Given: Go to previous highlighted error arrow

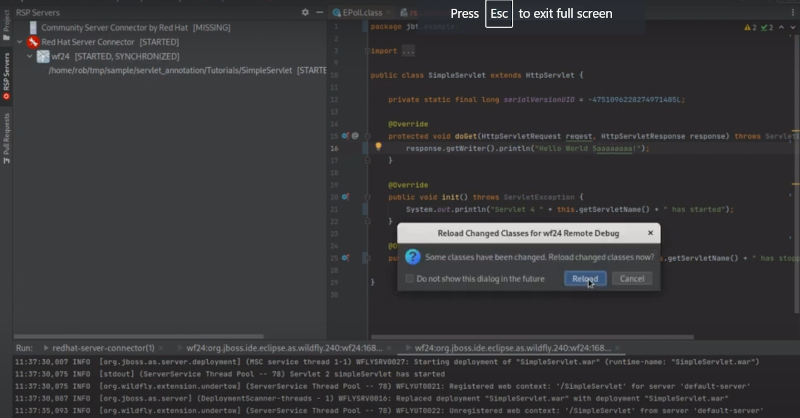Looking at the screenshot, I should tap(781, 28).
